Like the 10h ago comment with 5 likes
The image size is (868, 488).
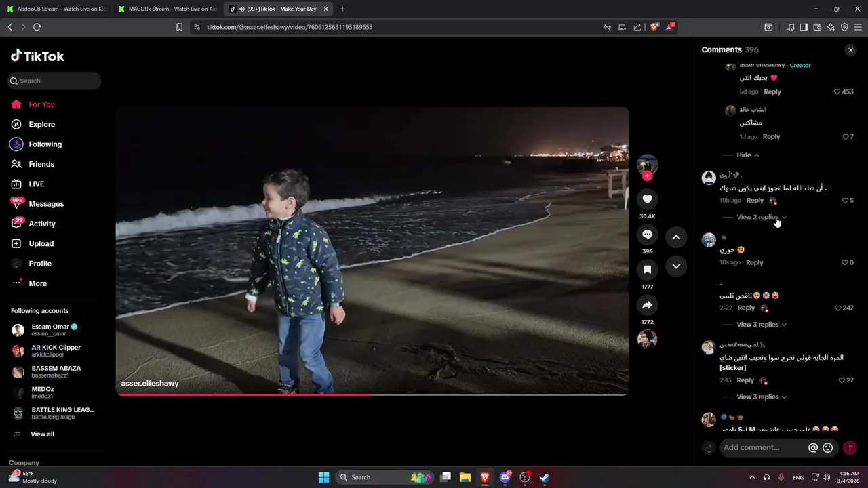[846, 201]
